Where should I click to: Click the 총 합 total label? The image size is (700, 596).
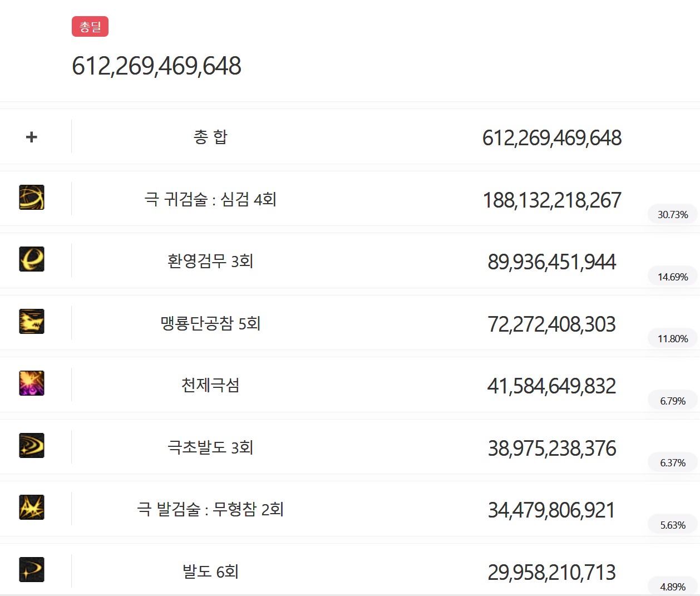210,137
